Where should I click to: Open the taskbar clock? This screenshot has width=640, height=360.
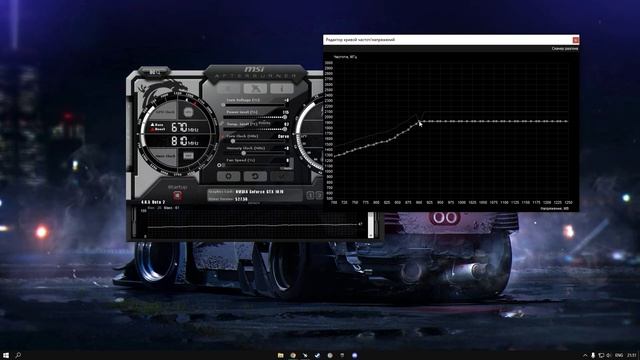tap(632, 356)
